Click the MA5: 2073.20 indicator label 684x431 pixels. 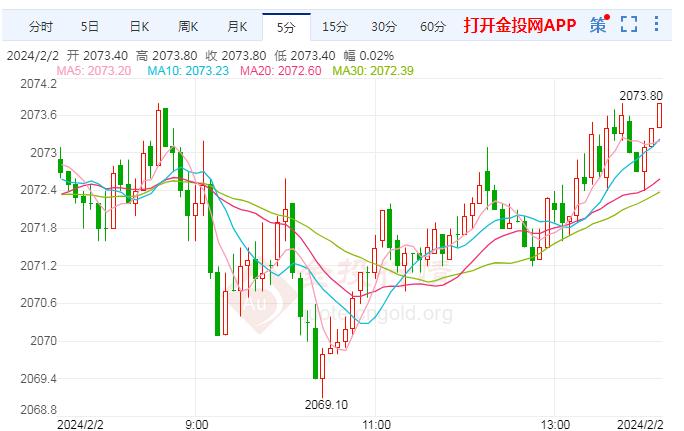[94, 71]
